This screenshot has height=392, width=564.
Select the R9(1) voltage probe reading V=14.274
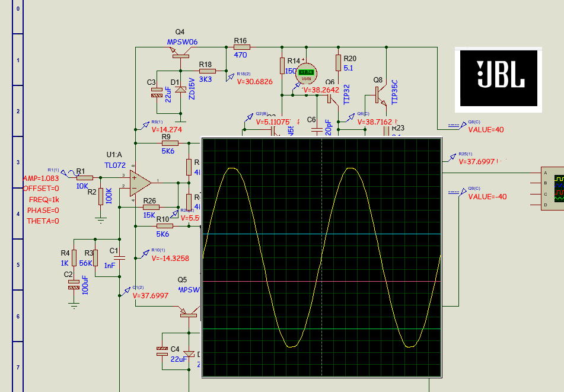(167, 129)
